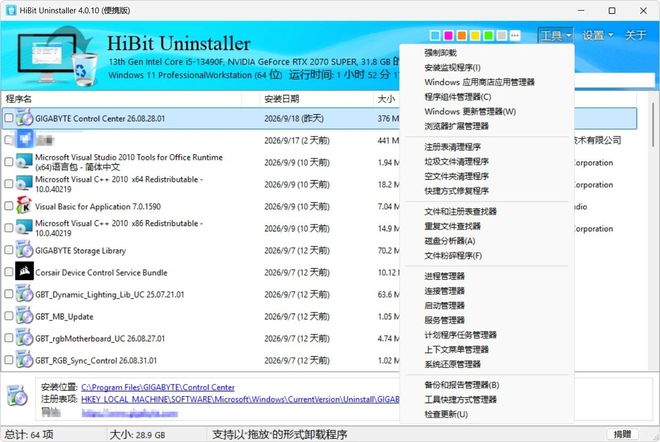Select 安装监视程序(I) menu entry
This screenshot has height=442, width=660.
[487, 67]
